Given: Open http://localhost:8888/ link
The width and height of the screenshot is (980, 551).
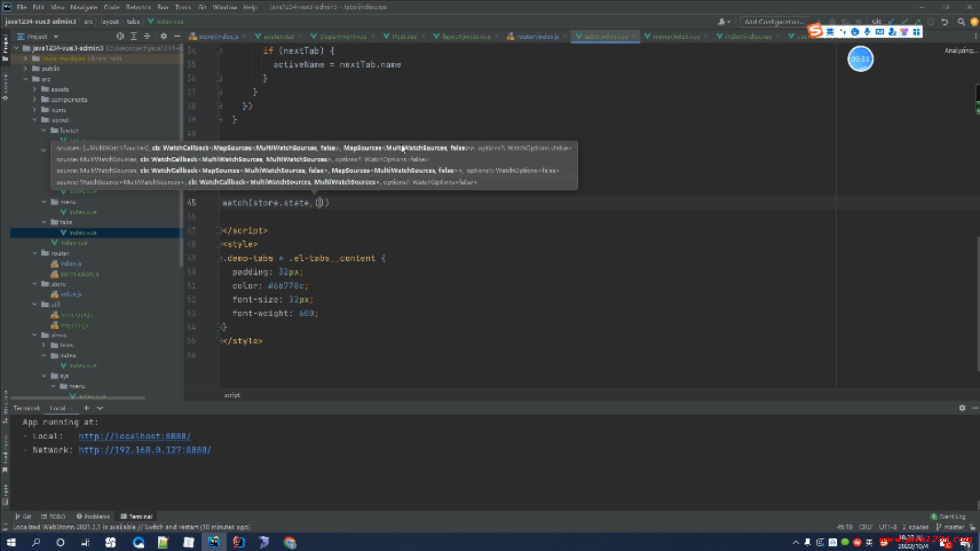Looking at the screenshot, I should (135, 436).
